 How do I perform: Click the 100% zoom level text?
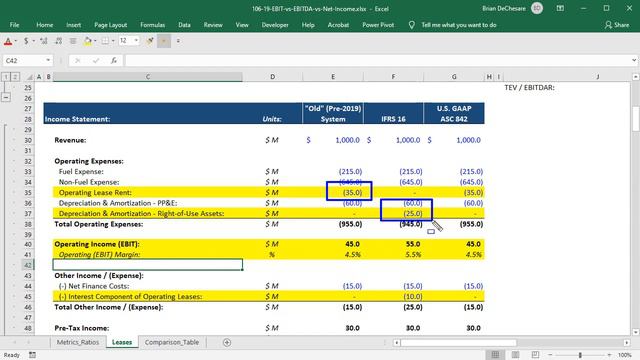[x=624, y=355]
